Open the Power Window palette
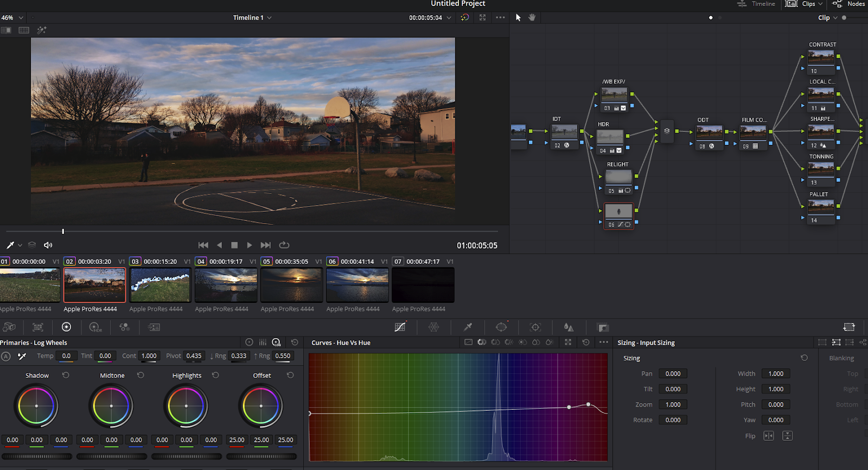 501,327
